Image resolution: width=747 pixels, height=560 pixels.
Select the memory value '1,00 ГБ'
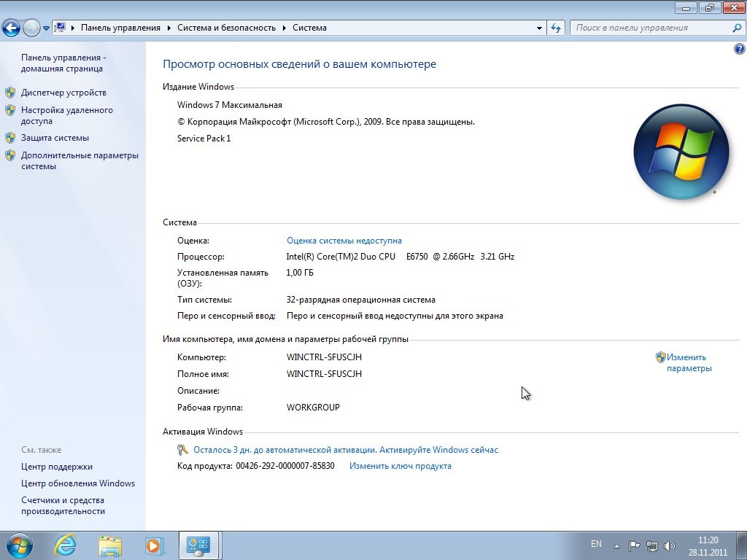300,273
